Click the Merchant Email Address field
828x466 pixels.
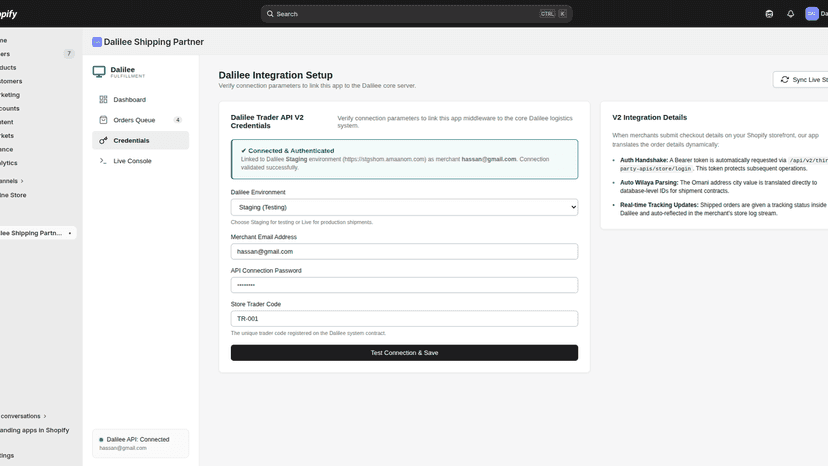click(404, 251)
